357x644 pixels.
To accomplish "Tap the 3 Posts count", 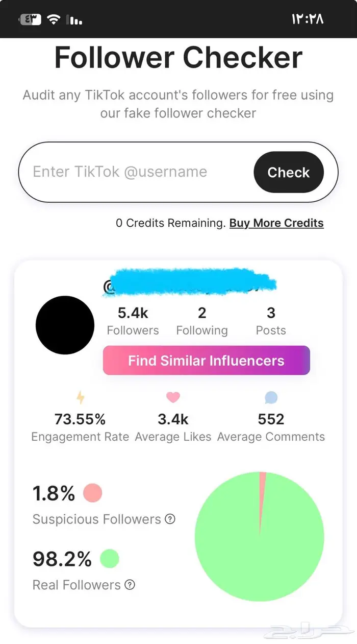I will pos(271,321).
